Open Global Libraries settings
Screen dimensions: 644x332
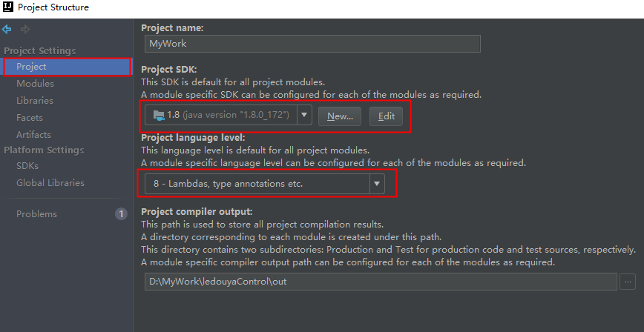click(50, 183)
